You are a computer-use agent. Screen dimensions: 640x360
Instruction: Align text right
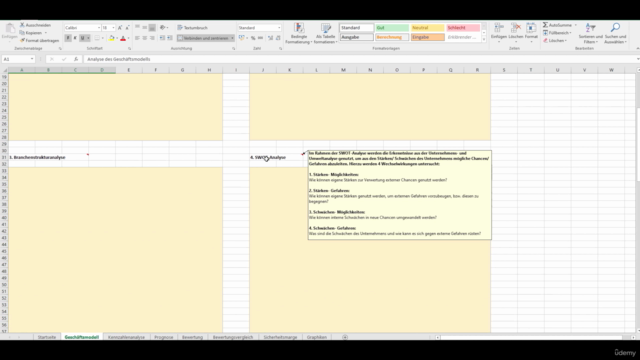[x=152, y=38]
